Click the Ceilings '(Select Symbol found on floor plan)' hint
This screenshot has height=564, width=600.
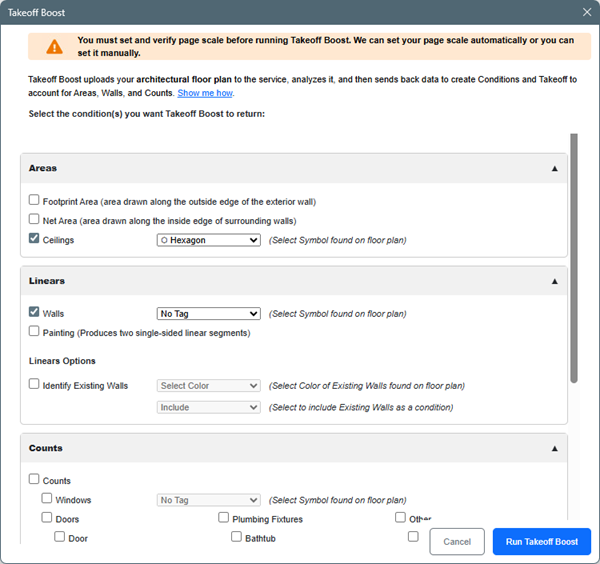338,240
